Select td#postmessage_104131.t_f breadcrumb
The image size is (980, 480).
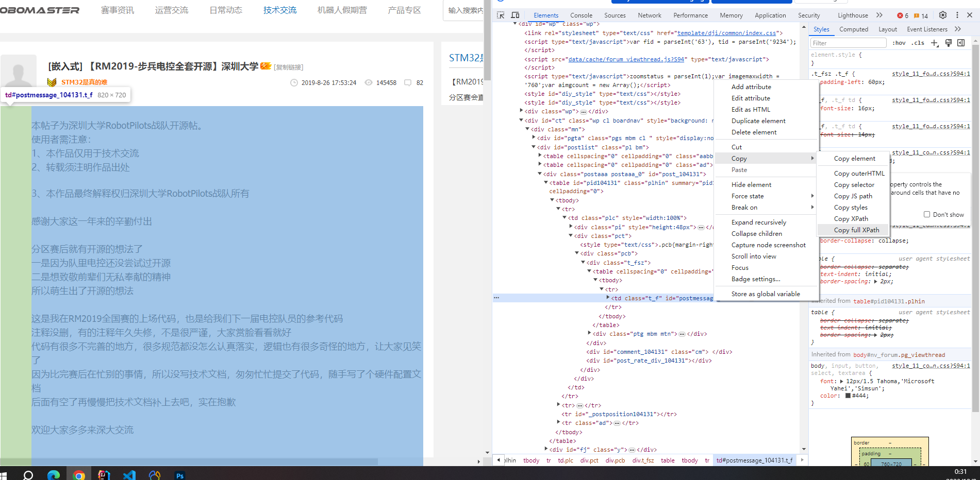[x=755, y=460]
